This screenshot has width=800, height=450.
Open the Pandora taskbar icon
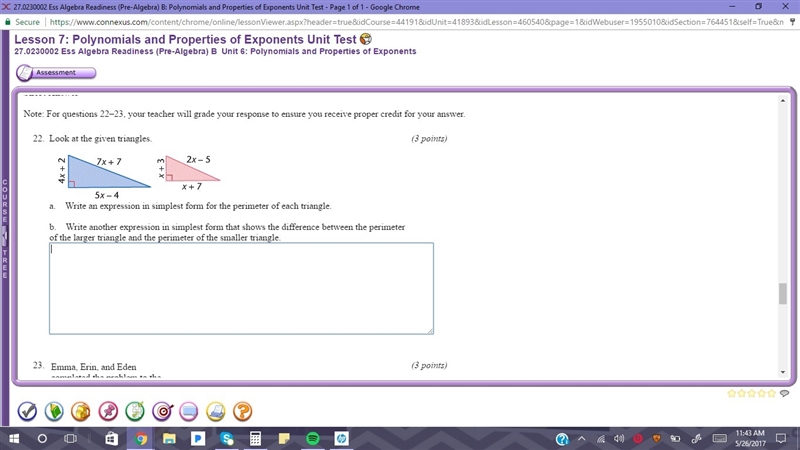(198, 439)
